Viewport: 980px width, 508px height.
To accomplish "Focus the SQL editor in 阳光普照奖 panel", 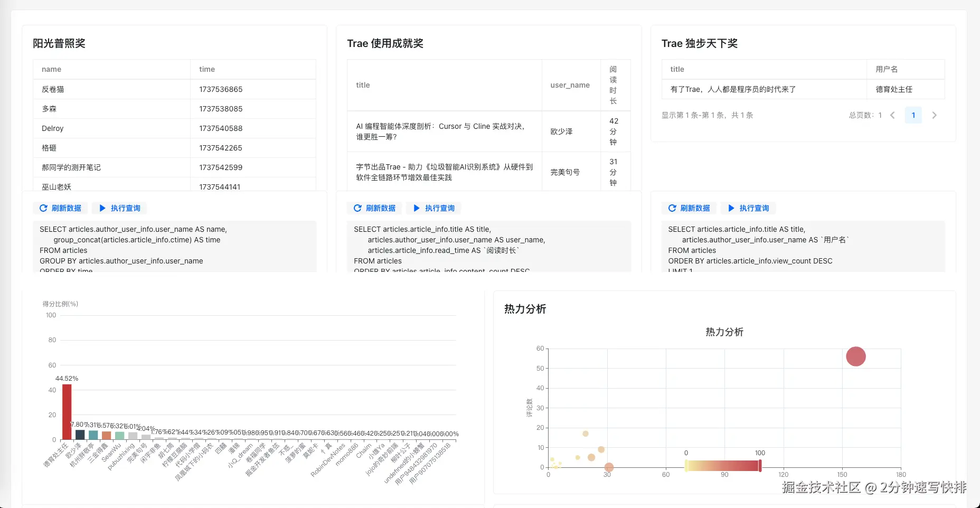I will coord(174,247).
